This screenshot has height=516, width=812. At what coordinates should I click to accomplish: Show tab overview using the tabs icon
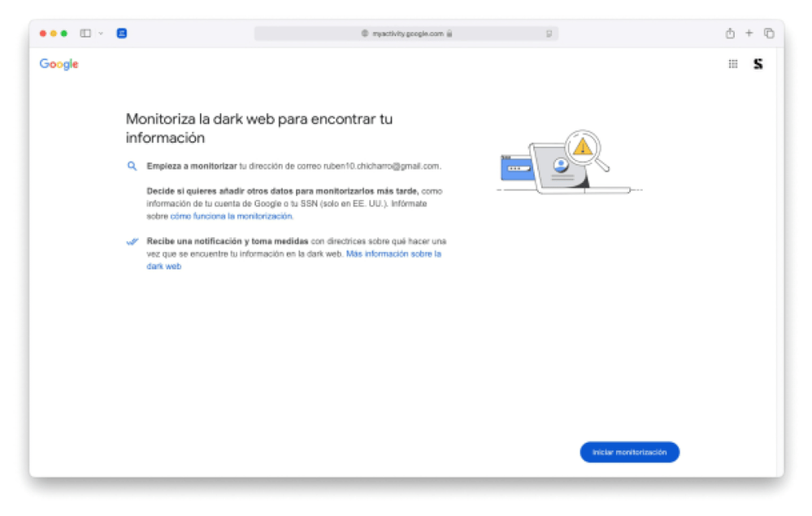768,33
